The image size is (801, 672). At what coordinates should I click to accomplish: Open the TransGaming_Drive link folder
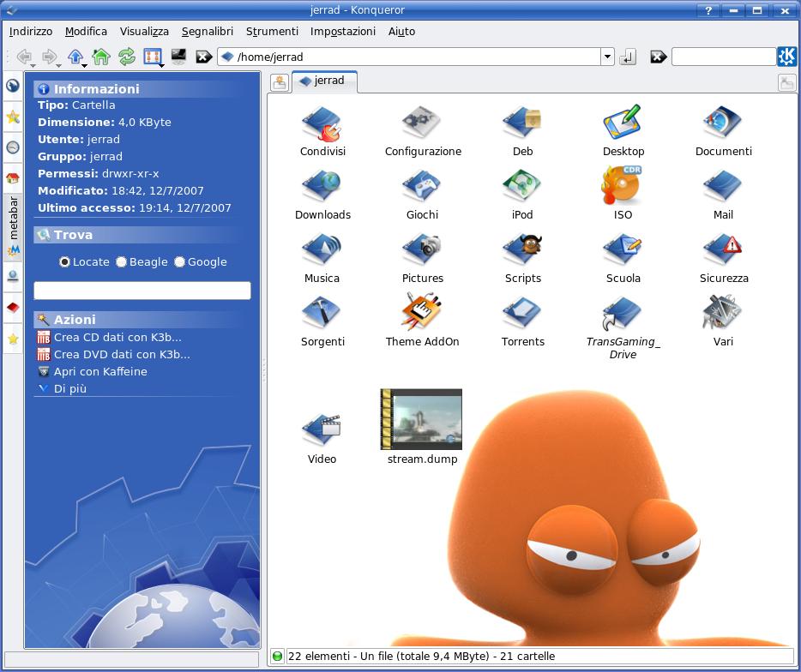coord(623,328)
